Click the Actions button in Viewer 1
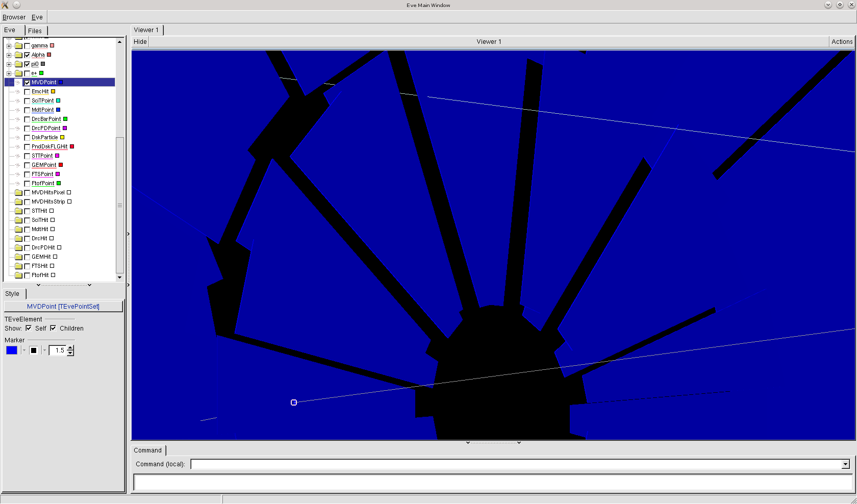This screenshot has width=857, height=504. [842, 42]
